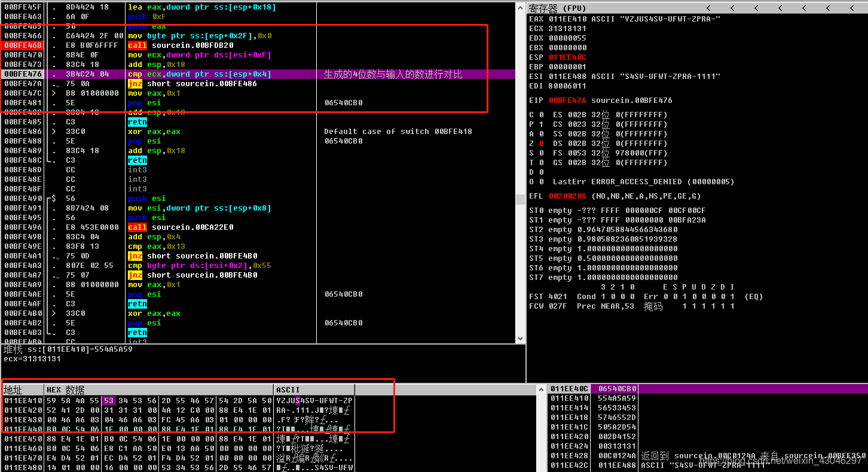Select add esp,0x4 row at 00BFE49B
This screenshot has width=868, height=472.
pyautogui.click(x=258, y=237)
